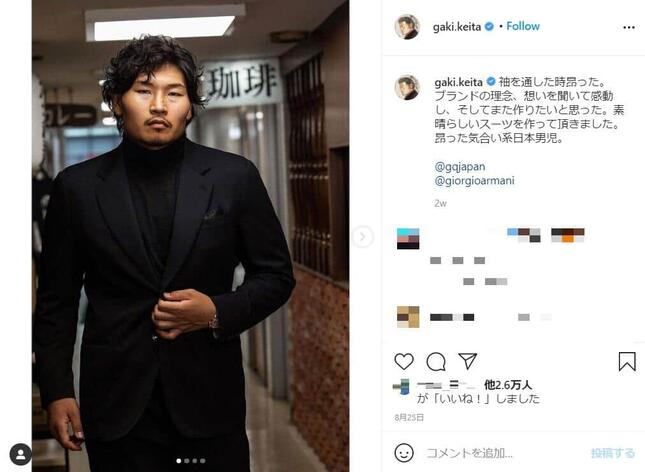Image resolution: width=645 pixels, height=472 pixels.
Task: Open @giorgioarmani mention link
Action: (x=474, y=181)
